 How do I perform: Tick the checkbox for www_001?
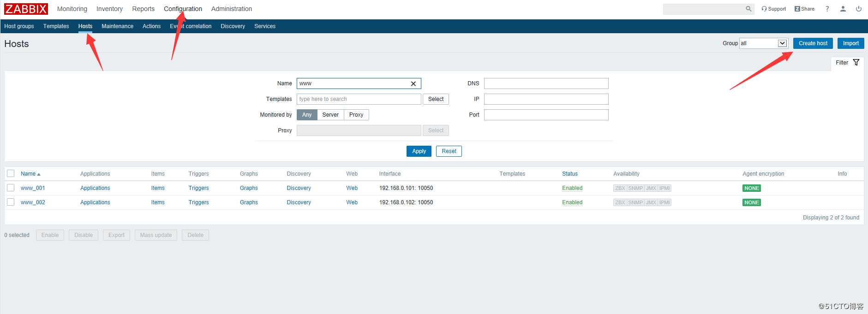tap(11, 188)
